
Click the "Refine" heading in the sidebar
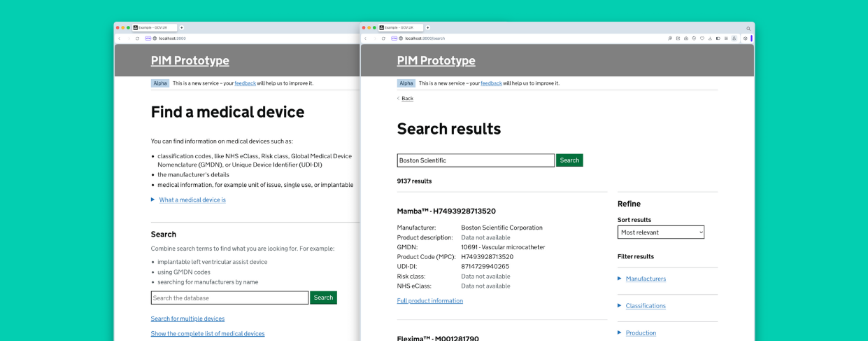click(629, 204)
